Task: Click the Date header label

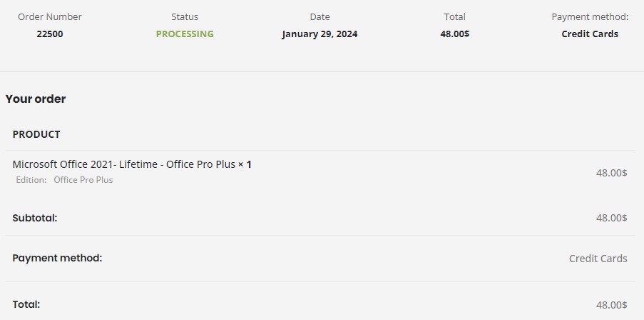Action: click(320, 16)
